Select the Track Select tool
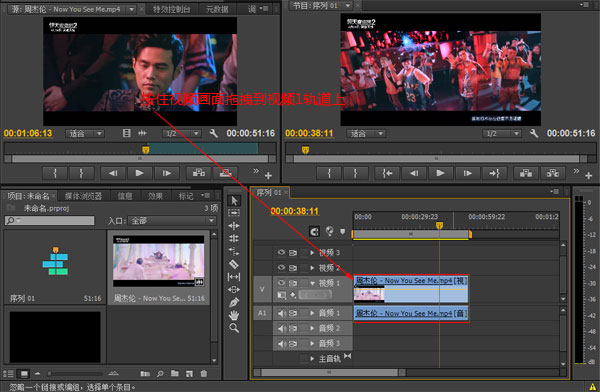Screen dimensions: 600x392 click(234, 213)
